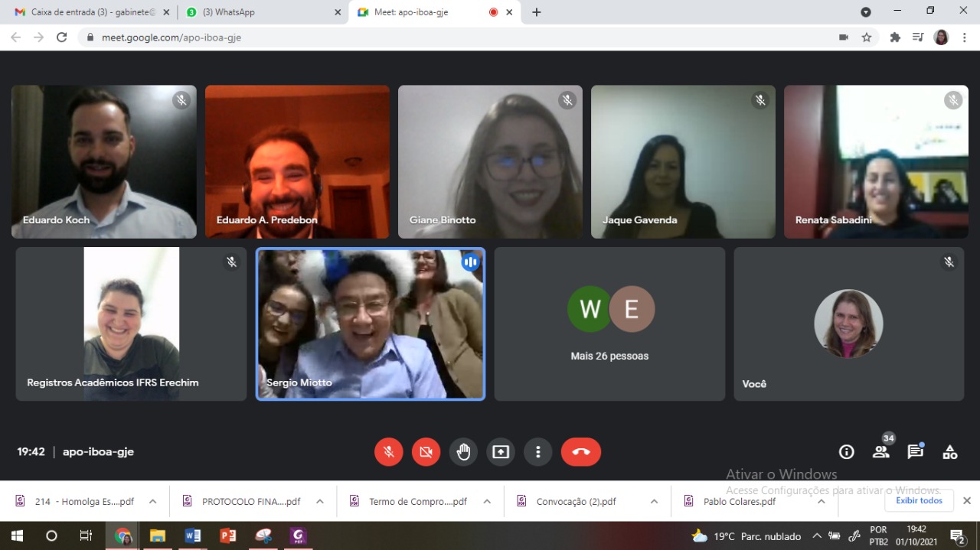Click the Exibir todos button
The height and width of the screenshot is (550, 980).
[919, 501]
